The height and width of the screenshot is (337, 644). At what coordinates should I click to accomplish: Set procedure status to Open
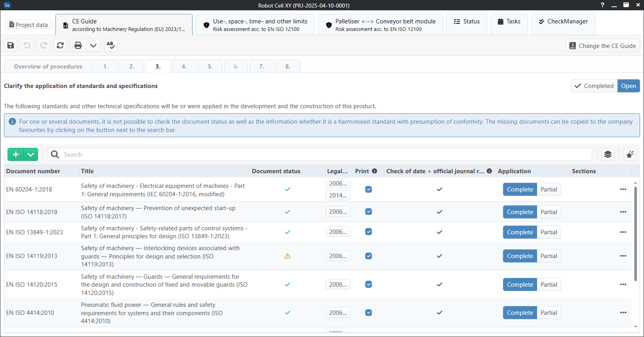[x=629, y=86]
